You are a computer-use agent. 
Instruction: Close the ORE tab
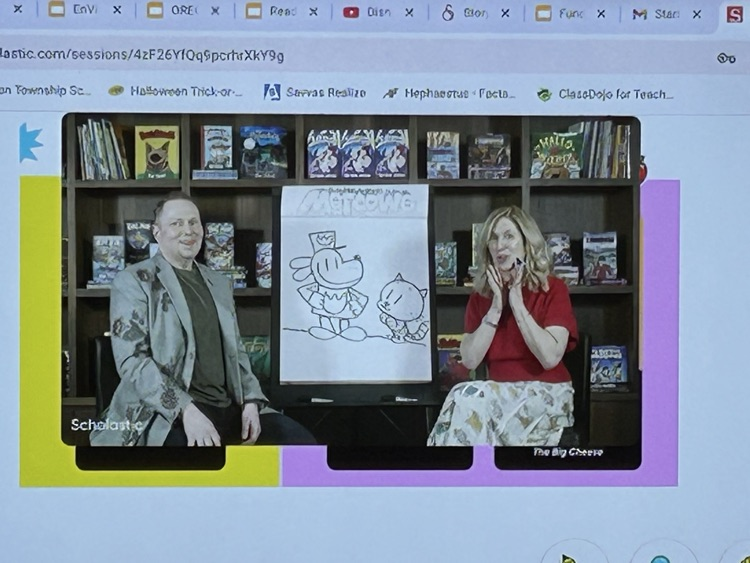(215, 12)
